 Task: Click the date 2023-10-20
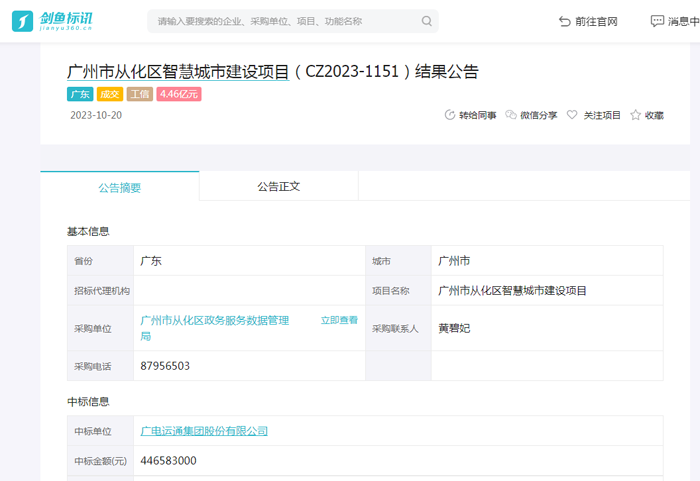coord(96,115)
